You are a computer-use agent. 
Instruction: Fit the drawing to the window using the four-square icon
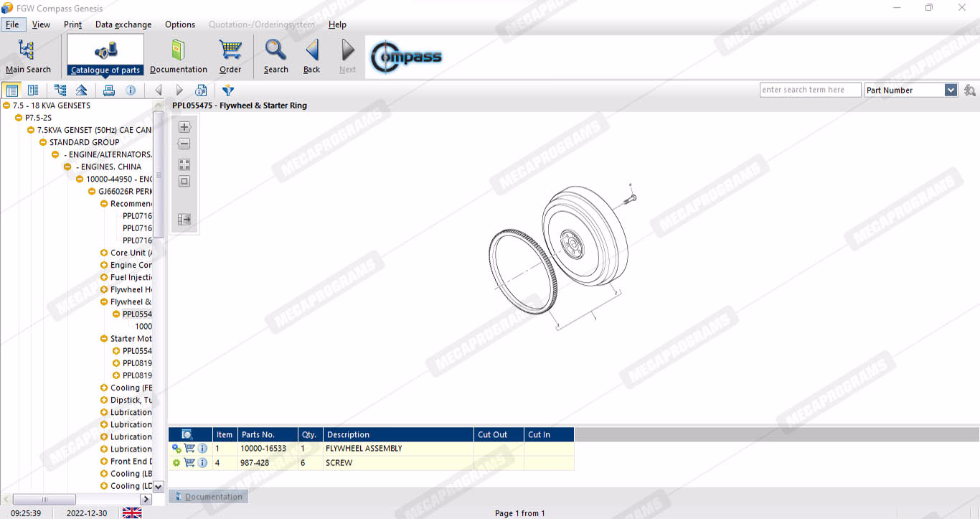click(184, 164)
